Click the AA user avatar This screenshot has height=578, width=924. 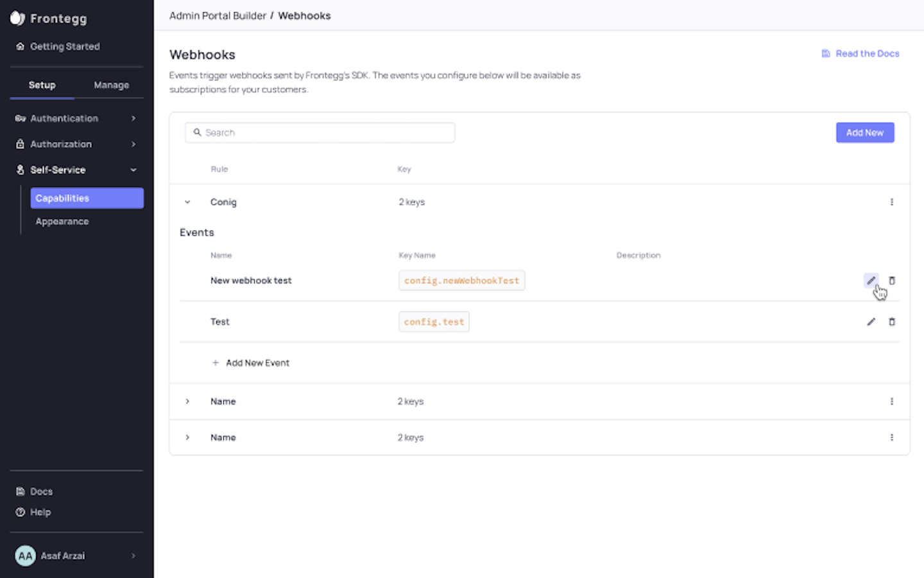(25, 556)
